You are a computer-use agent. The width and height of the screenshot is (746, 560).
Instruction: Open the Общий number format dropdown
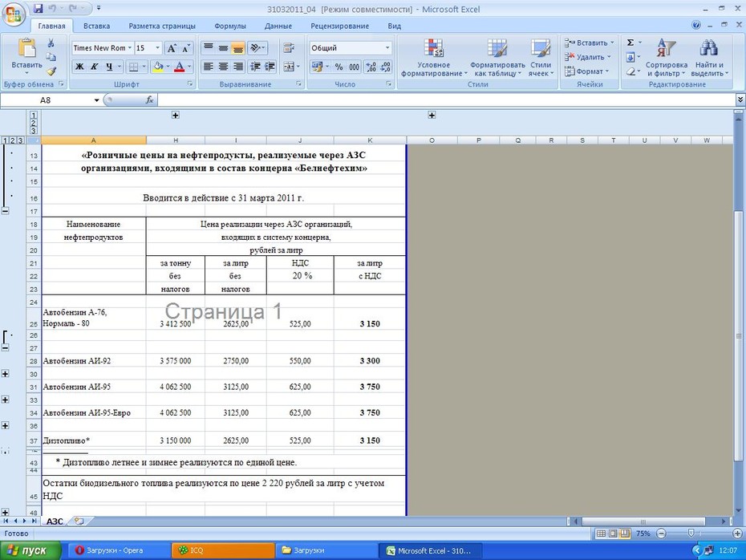(387, 48)
